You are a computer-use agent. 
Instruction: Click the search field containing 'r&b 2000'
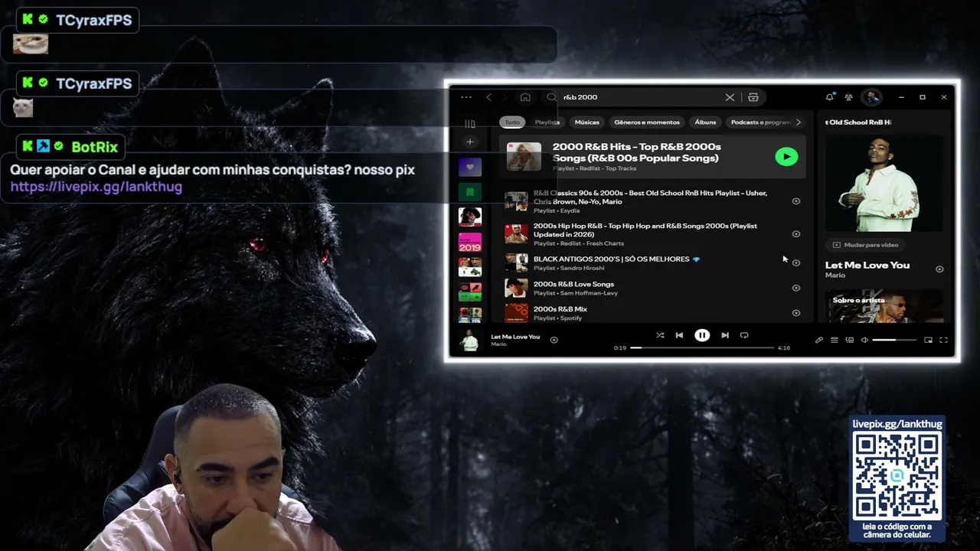click(x=643, y=97)
